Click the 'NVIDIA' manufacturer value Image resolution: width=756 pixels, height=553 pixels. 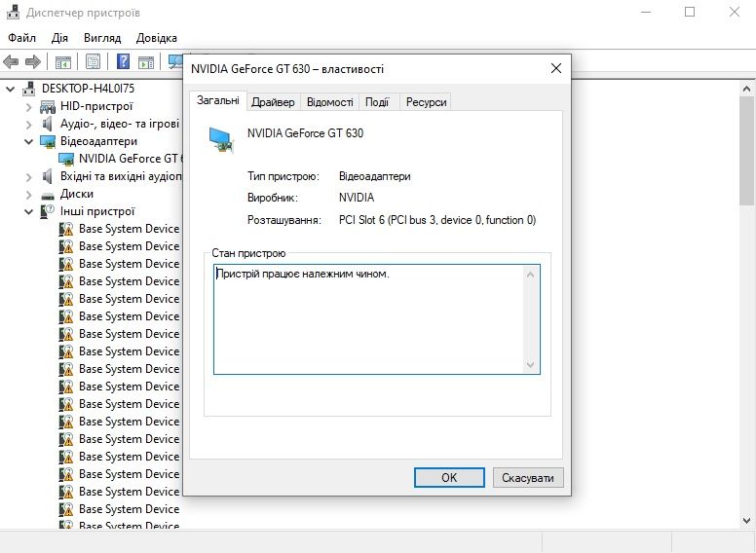pyautogui.click(x=357, y=198)
